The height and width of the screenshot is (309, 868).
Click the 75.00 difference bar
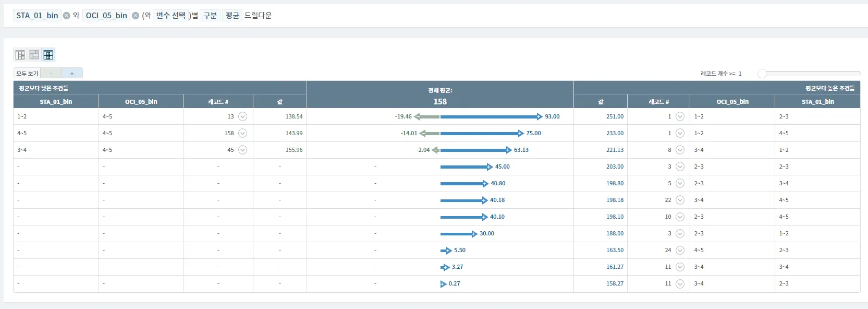482,134
